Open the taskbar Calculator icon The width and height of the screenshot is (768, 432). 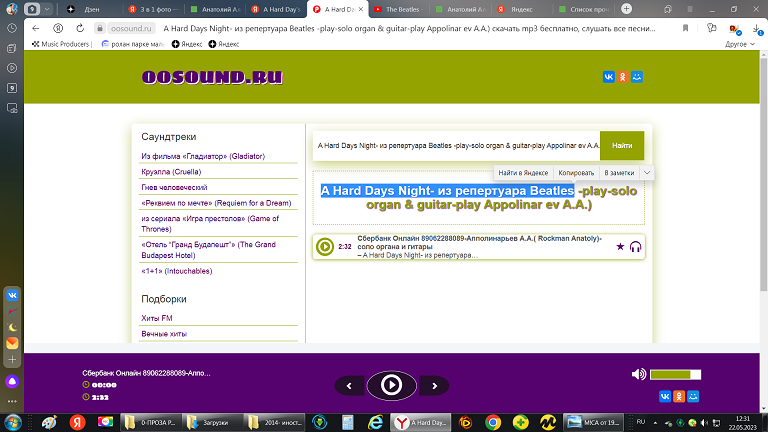[x=347, y=422]
